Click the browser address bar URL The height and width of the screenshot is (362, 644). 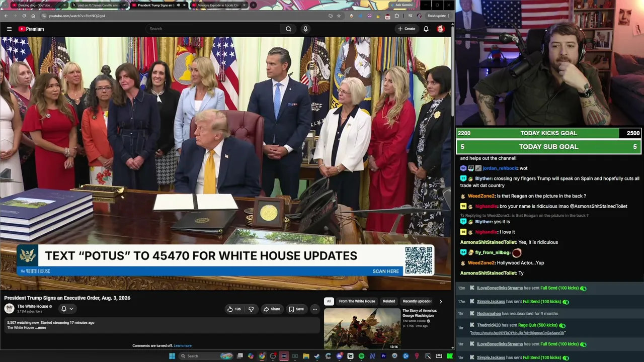click(77, 16)
